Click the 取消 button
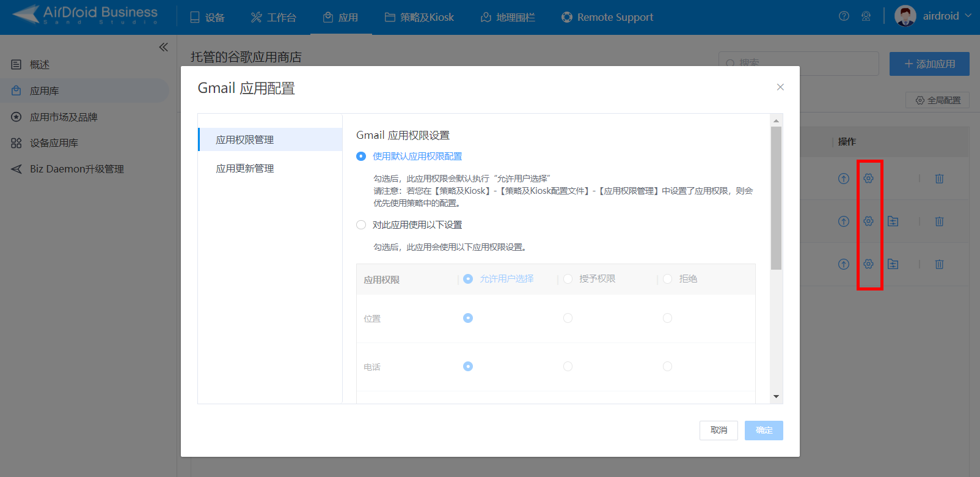 coord(719,430)
